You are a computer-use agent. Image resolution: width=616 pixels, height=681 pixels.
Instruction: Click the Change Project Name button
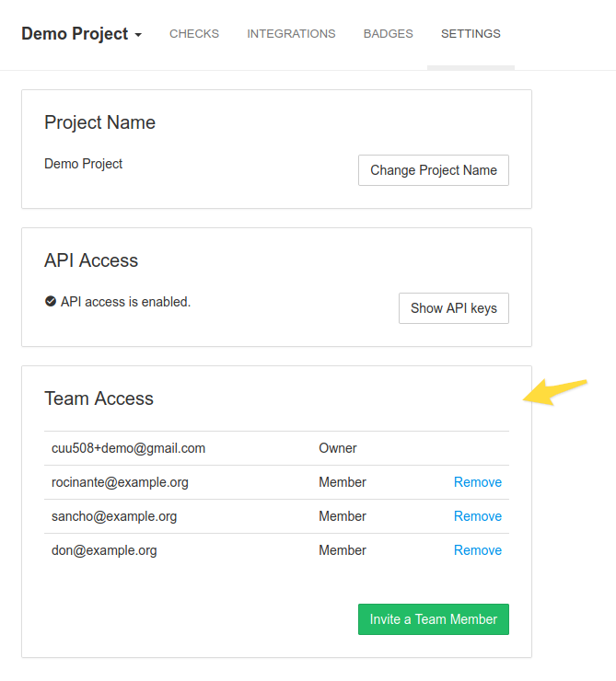(433, 170)
